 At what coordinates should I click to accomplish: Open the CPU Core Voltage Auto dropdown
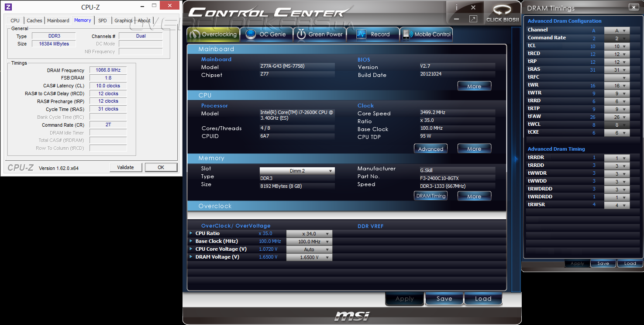coord(309,249)
